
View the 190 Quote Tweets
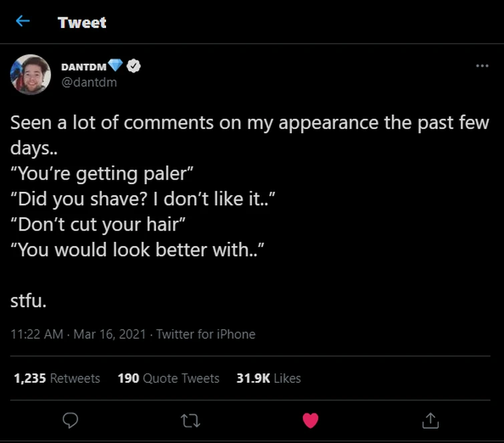[168, 378]
